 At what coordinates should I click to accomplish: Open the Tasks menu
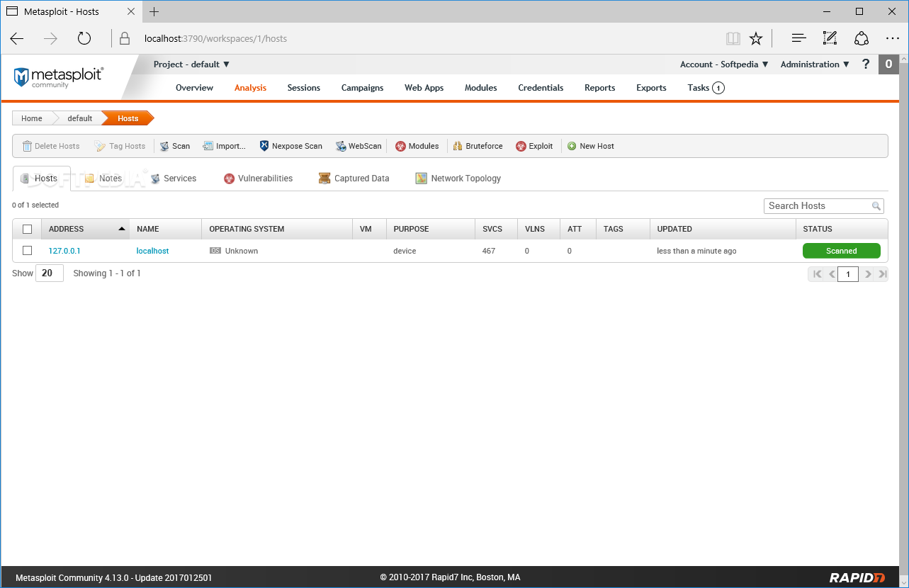[706, 88]
